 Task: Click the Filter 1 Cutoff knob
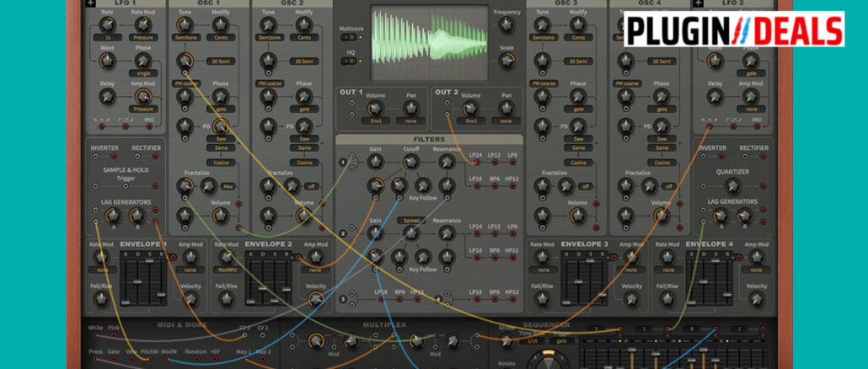click(410, 162)
